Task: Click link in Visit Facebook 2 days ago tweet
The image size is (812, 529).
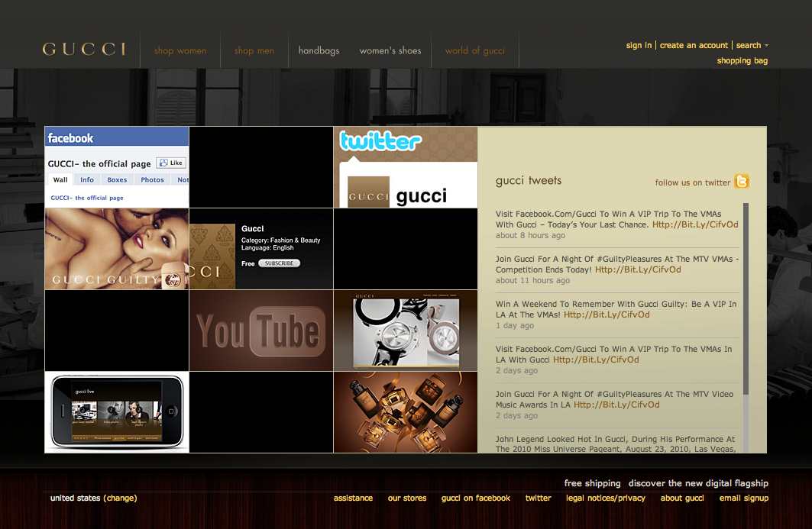Action: pos(596,360)
